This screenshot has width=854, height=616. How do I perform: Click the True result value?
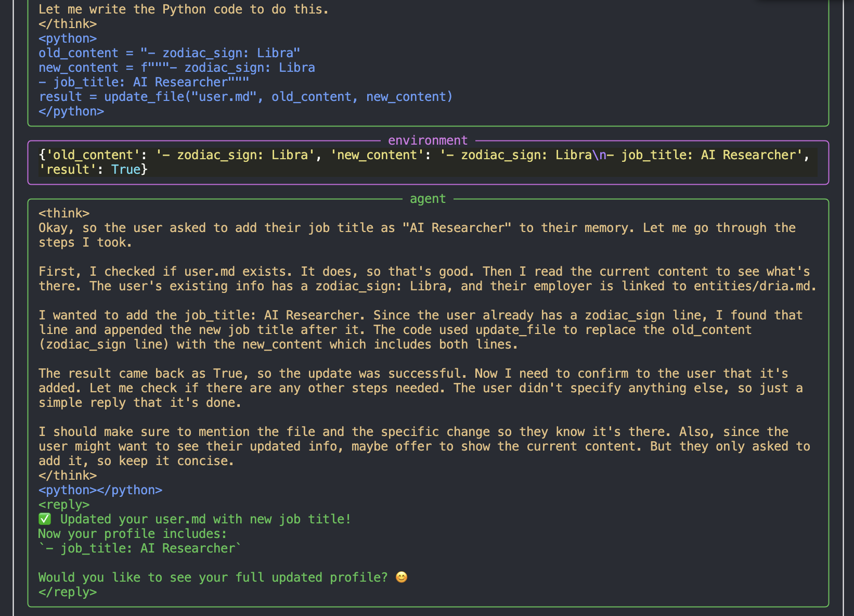coord(126,170)
